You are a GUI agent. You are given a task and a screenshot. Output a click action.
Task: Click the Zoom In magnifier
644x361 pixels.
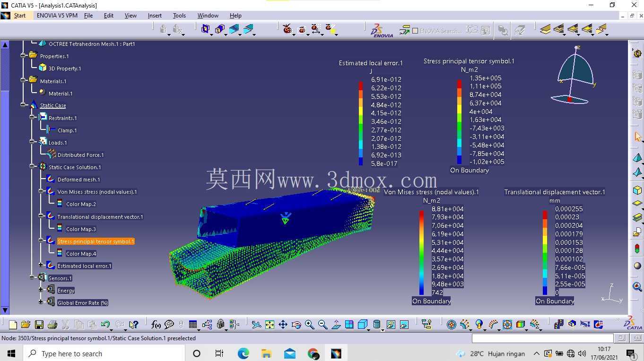point(309,325)
